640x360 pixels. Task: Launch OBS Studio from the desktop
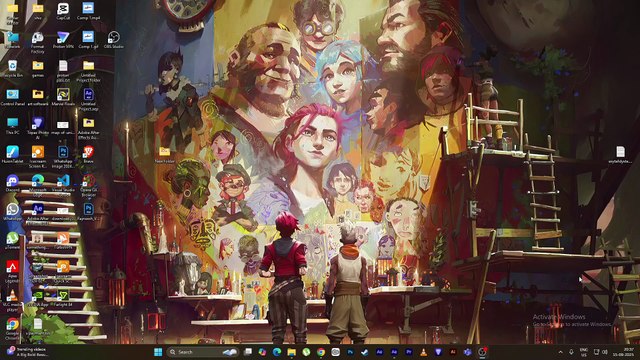click(x=113, y=40)
